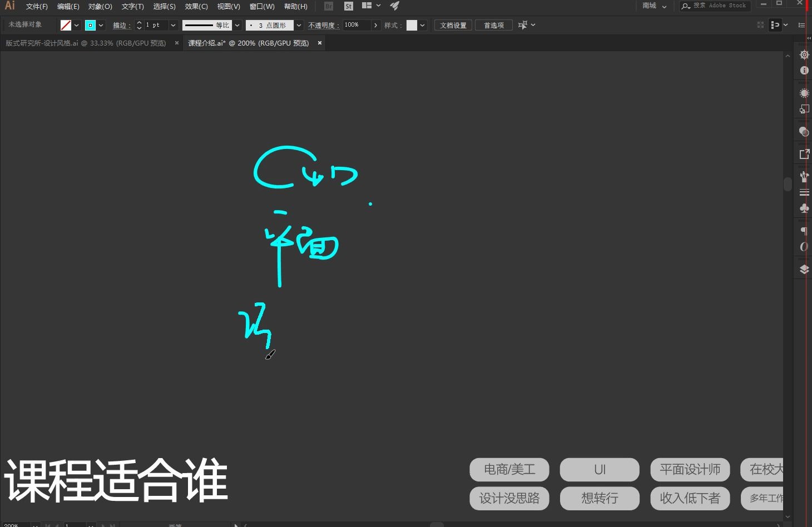Open the 描边 stroke weight dropdown
The width and height of the screenshot is (812, 527).
tap(173, 25)
